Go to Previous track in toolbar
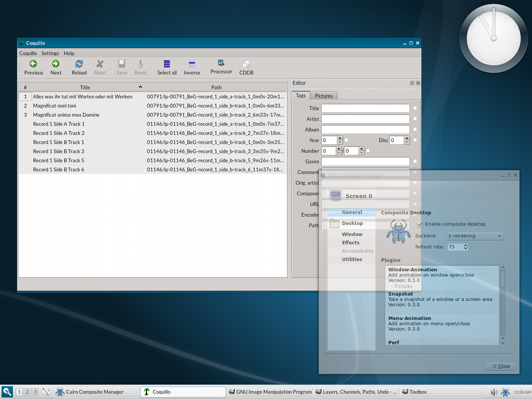The height and width of the screenshot is (399, 532). click(33, 67)
